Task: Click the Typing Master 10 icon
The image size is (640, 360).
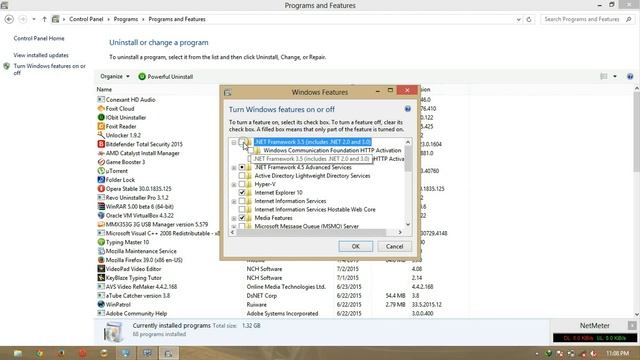Action: (101, 242)
